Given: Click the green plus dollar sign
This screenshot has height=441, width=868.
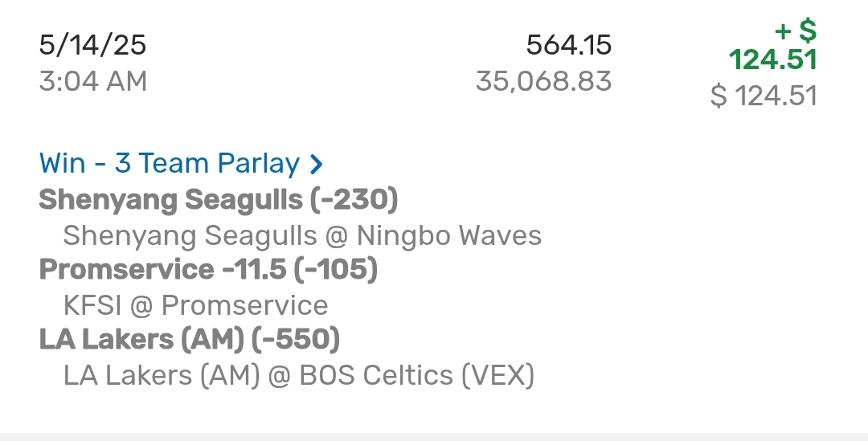Looking at the screenshot, I should 796,32.
